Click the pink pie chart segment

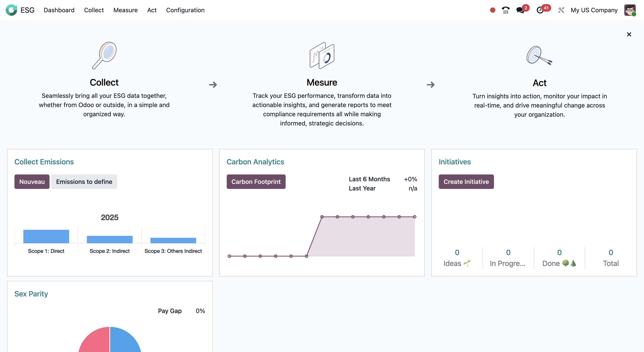pyautogui.click(x=96, y=341)
